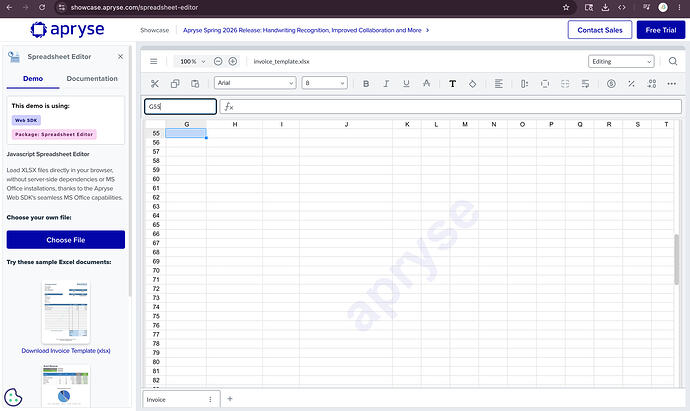The height and width of the screenshot is (411, 690).
Task: Add a new sheet with the plus button
Action: 230,399
